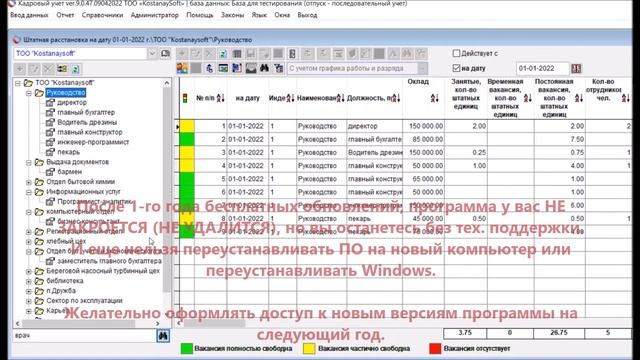This screenshot has height=360, width=640.
Task: Select главный бухгалтер in the tree
Action: [86, 112]
